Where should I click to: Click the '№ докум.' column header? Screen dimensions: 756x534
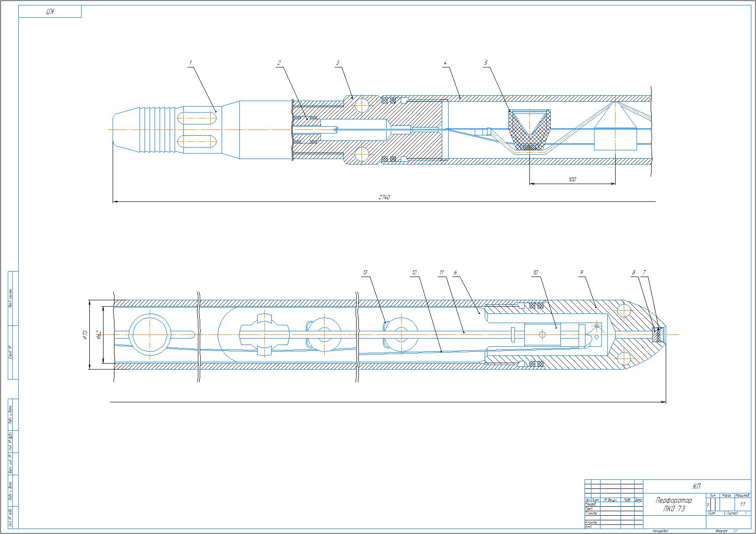click(x=610, y=500)
